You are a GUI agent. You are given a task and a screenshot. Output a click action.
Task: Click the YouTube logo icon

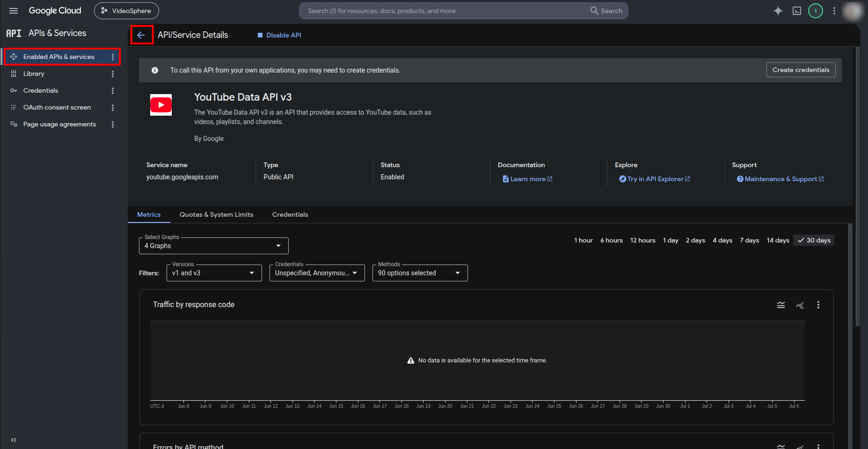coord(161,105)
